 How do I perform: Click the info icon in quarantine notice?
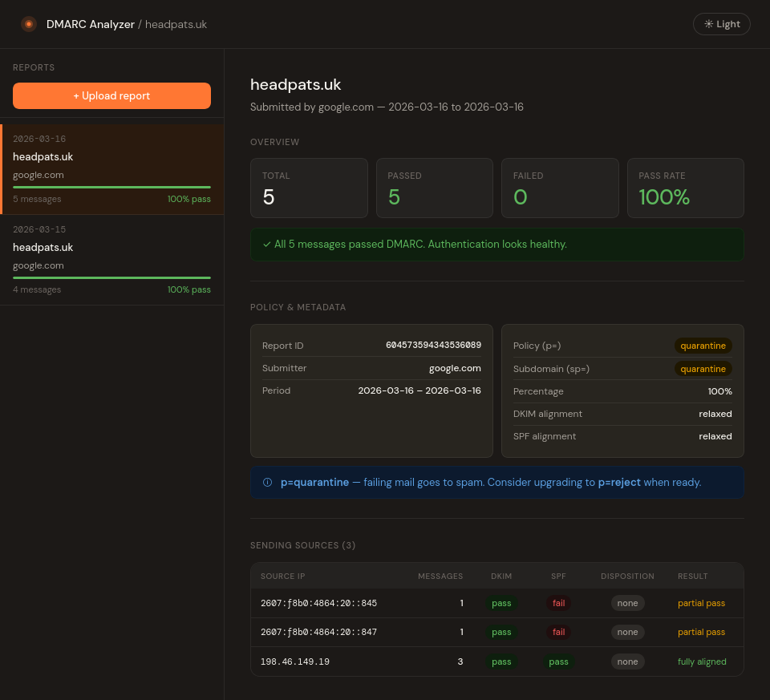pyautogui.click(x=267, y=483)
